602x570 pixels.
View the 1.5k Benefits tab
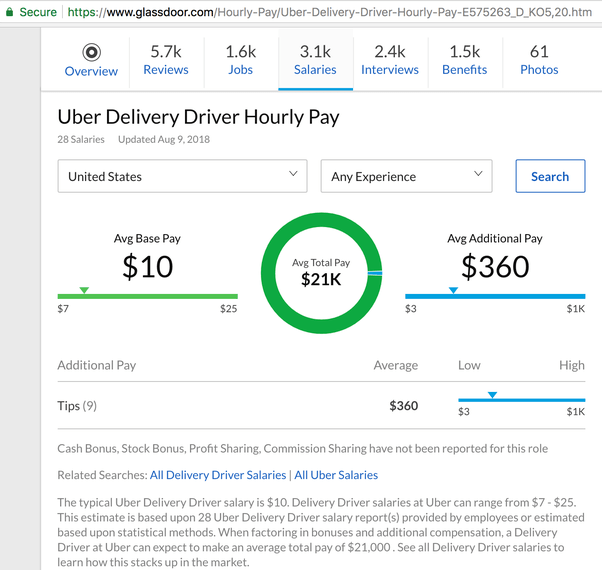[465, 60]
